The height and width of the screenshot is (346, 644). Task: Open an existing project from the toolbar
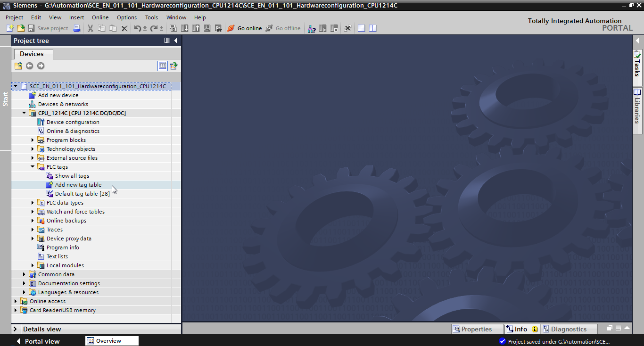point(21,28)
